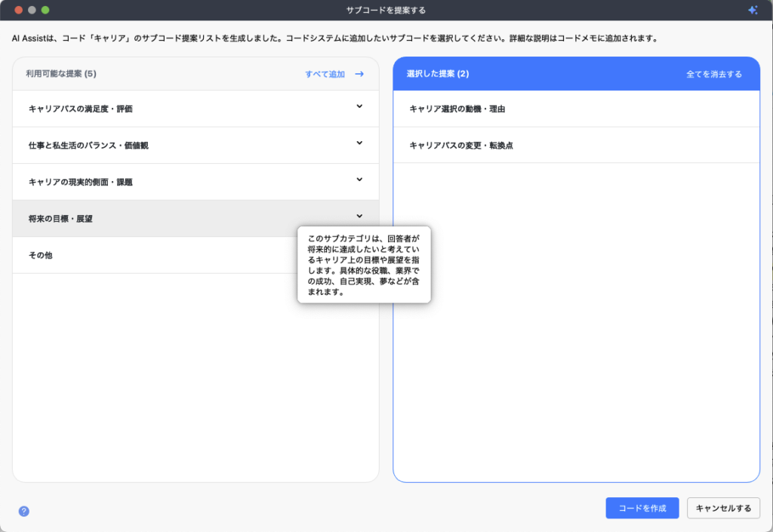773x532 pixels.
Task: Click the right arrow icon beside すべて追加
Action: (359, 74)
